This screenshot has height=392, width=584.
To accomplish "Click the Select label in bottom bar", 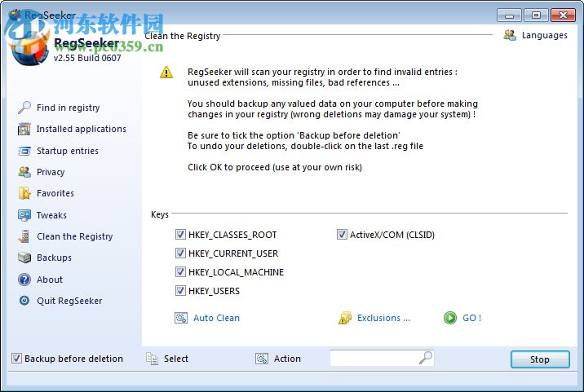I will [176, 359].
